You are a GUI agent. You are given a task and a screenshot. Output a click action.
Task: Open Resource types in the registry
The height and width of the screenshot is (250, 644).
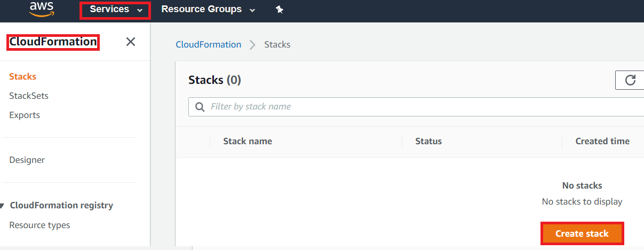click(39, 225)
